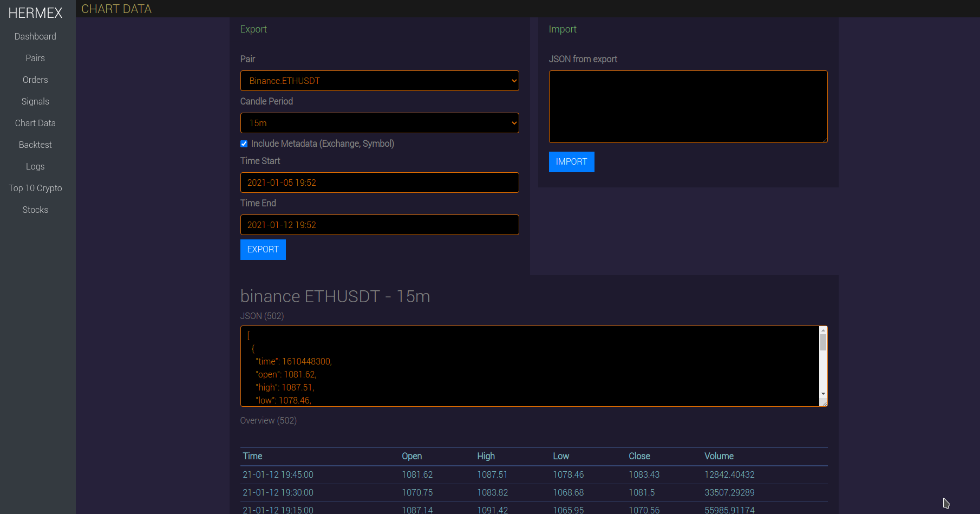Select the 21-01-12 19:30:00 time cell
The height and width of the screenshot is (514, 980).
click(x=278, y=492)
